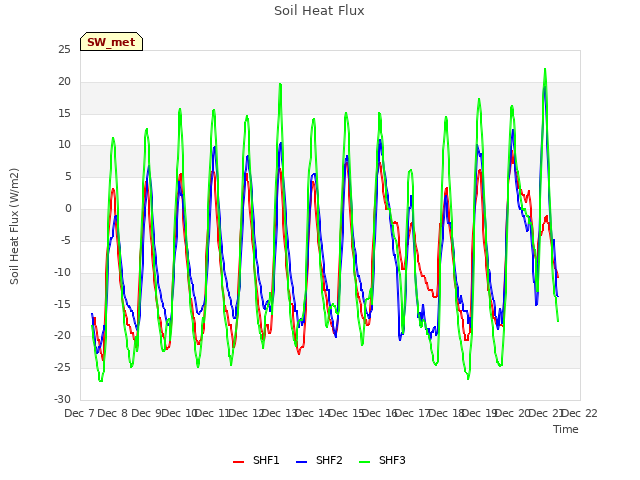Click the '10' y-axis tick label
This screenshot has width=640, height=480.
(64, 145)
